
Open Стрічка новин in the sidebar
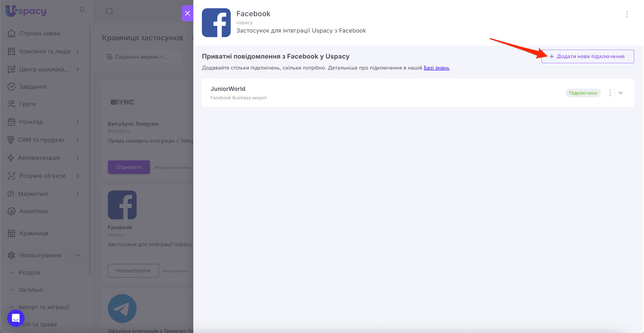point(40,33)
